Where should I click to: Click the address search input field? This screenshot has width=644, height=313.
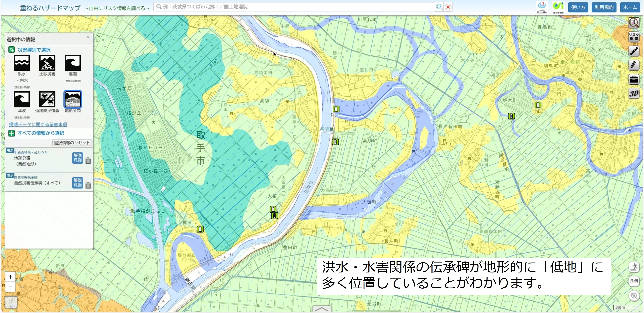pyautogui.click(x=294, y=7)
